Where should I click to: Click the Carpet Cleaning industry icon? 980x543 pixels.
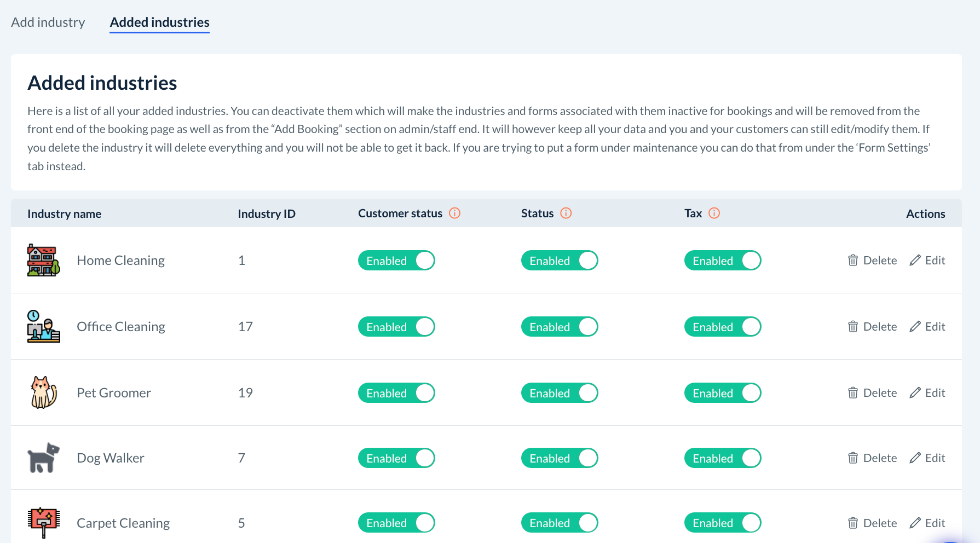pos(43,523)
